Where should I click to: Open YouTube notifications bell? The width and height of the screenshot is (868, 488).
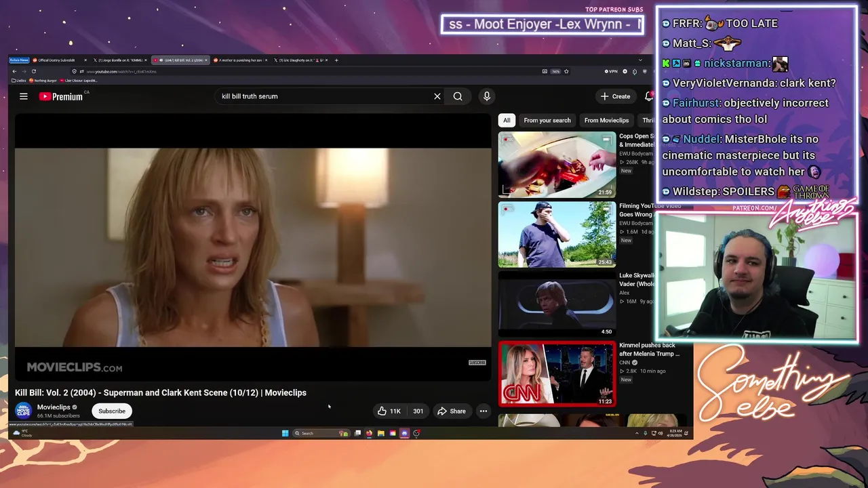pyautogui.click(x=649, y=96)
